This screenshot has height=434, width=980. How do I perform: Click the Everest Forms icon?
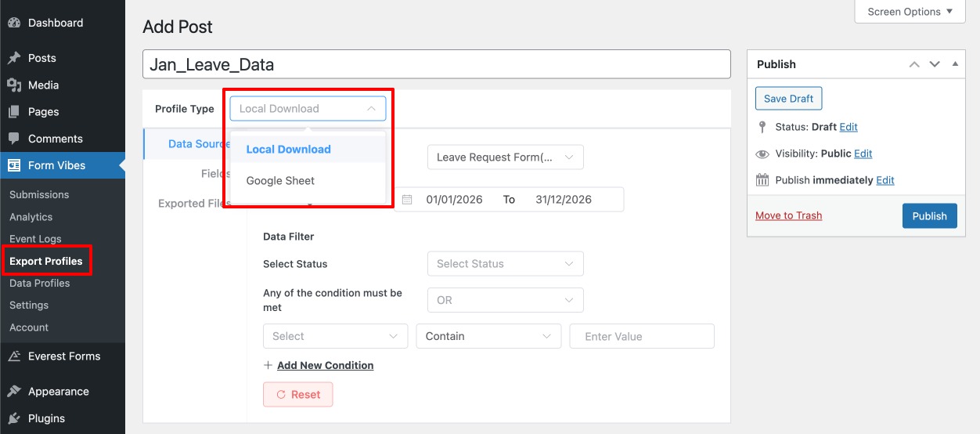click(x=14, y=356)
